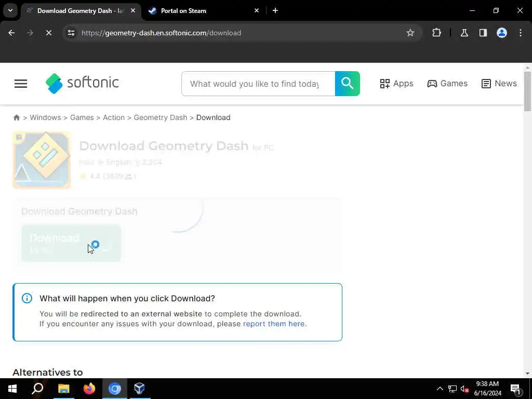532x399 pixels.
Task: Click the muted volume tray icon
Action: [464, 389]
